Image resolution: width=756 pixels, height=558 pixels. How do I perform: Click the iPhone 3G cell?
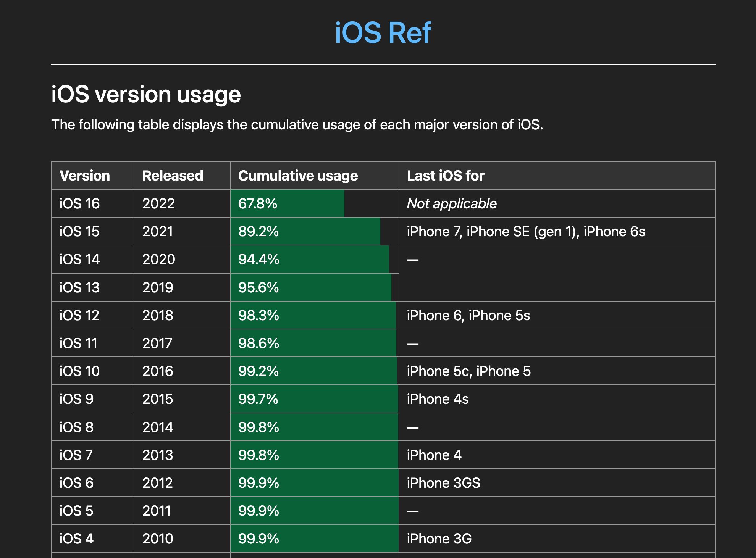557,539
